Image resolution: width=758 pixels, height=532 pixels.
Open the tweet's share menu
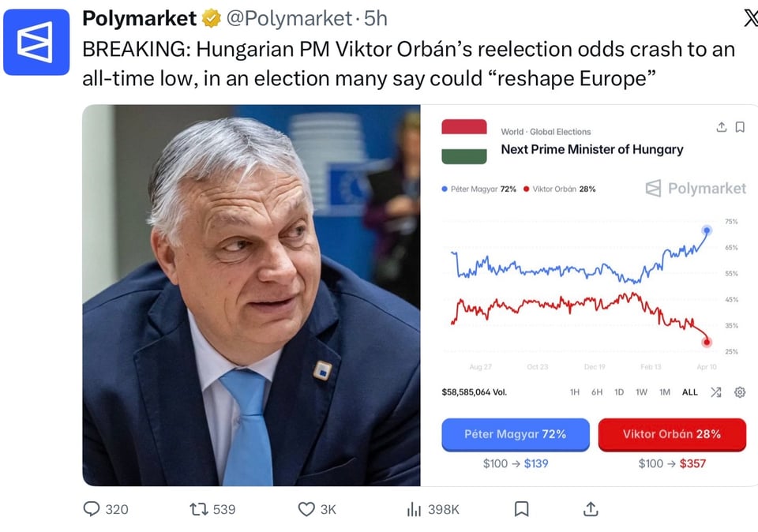point(590,509)
